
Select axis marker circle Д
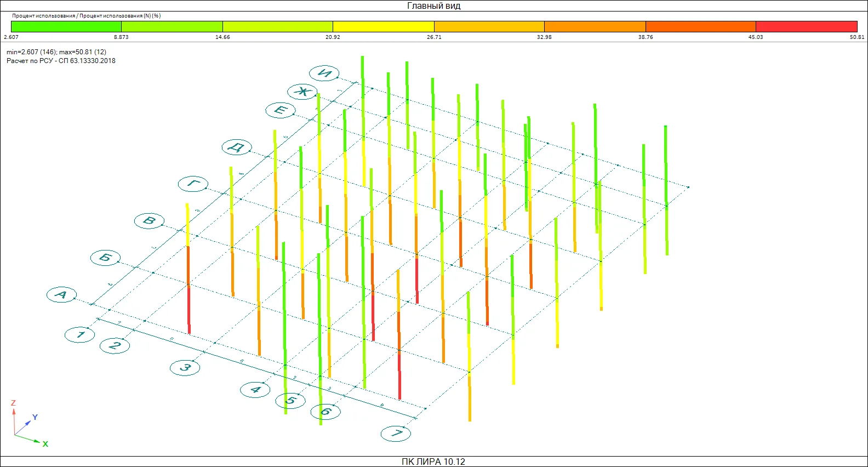[237, 147]
